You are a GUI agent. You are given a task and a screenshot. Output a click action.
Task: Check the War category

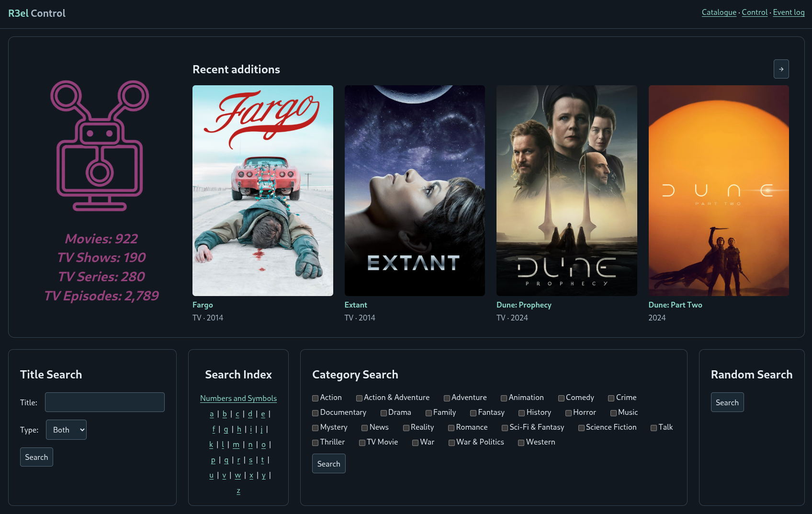415,443
